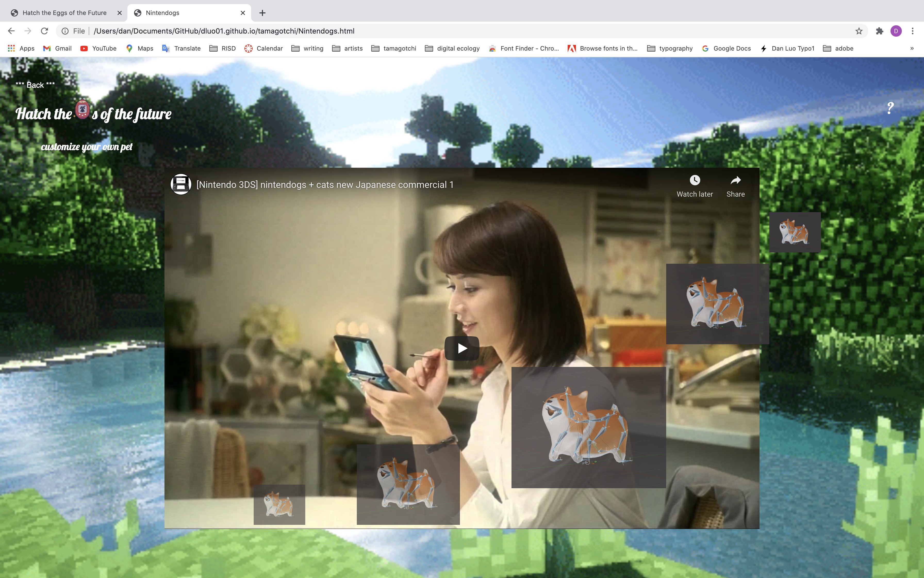Image resolution: width=924 pixels, height=578 pixels.
Task: Reload the Nintendogs page
Action: click(45, 31)
